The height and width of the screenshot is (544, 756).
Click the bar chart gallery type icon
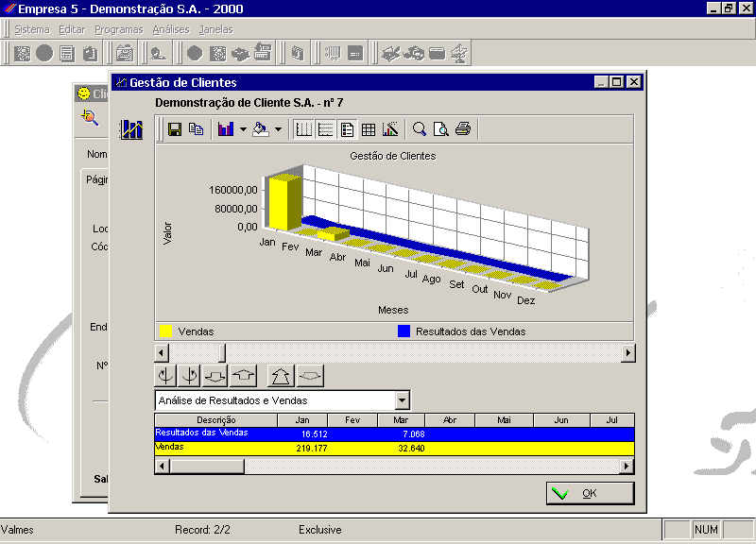pyautogui.click(x=226, y=129)
